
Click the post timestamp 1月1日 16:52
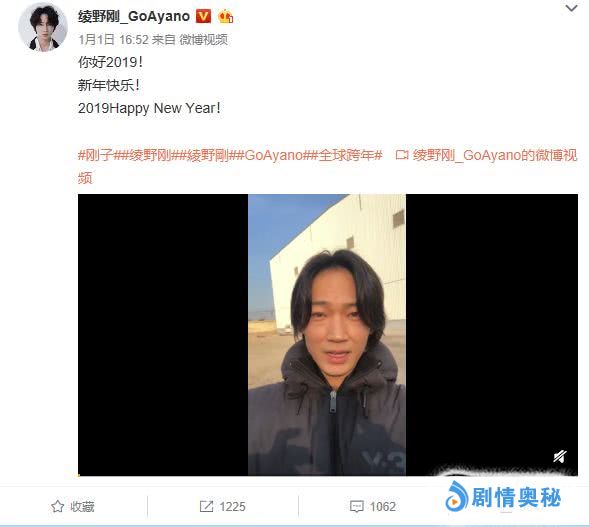click(x=113, y=39)
